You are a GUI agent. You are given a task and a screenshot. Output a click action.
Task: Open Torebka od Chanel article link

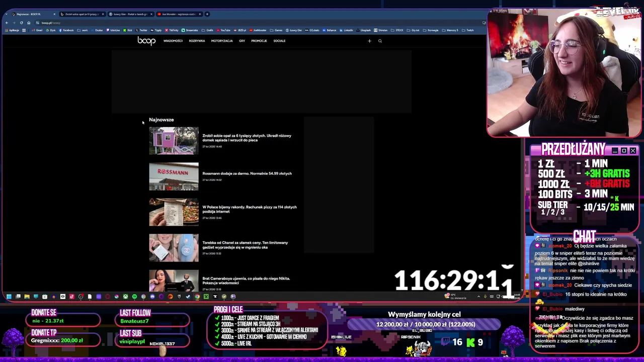[245, 245]
